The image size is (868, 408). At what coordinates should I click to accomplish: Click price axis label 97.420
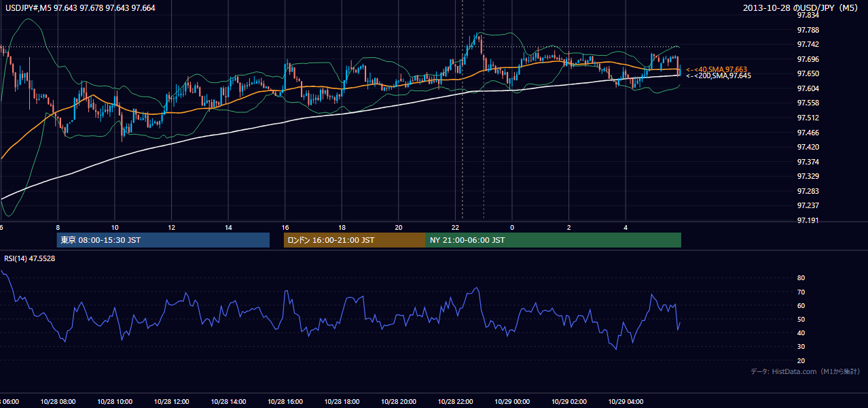pyautogui.click(x=808, y=147)
